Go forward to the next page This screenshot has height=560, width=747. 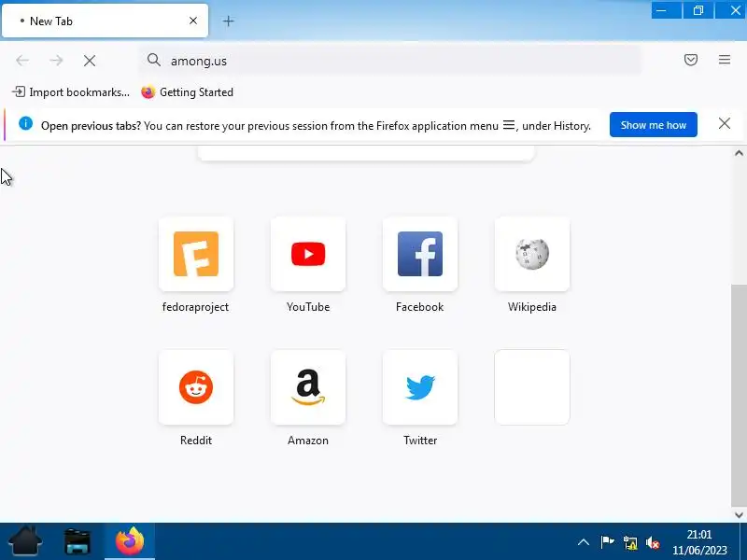(56, 61)
